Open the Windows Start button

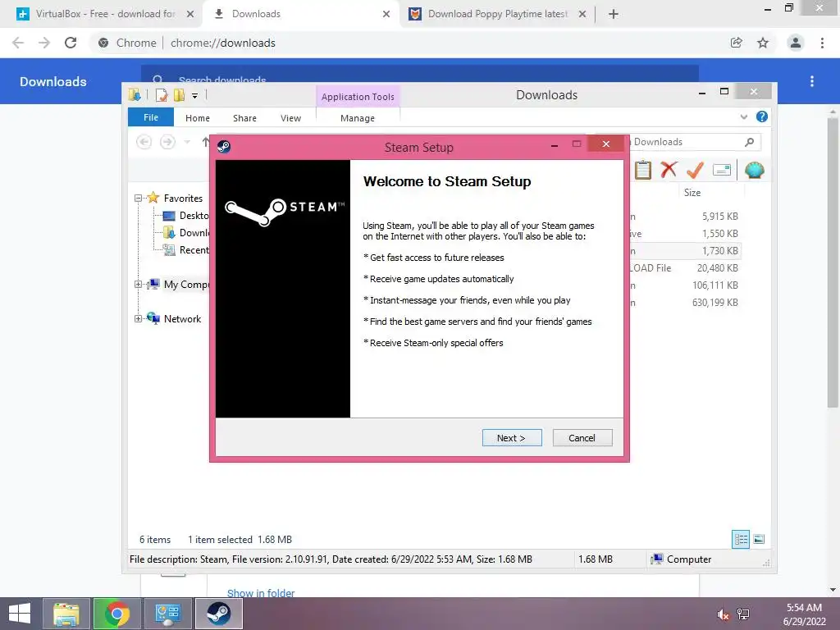coord(20,614)
